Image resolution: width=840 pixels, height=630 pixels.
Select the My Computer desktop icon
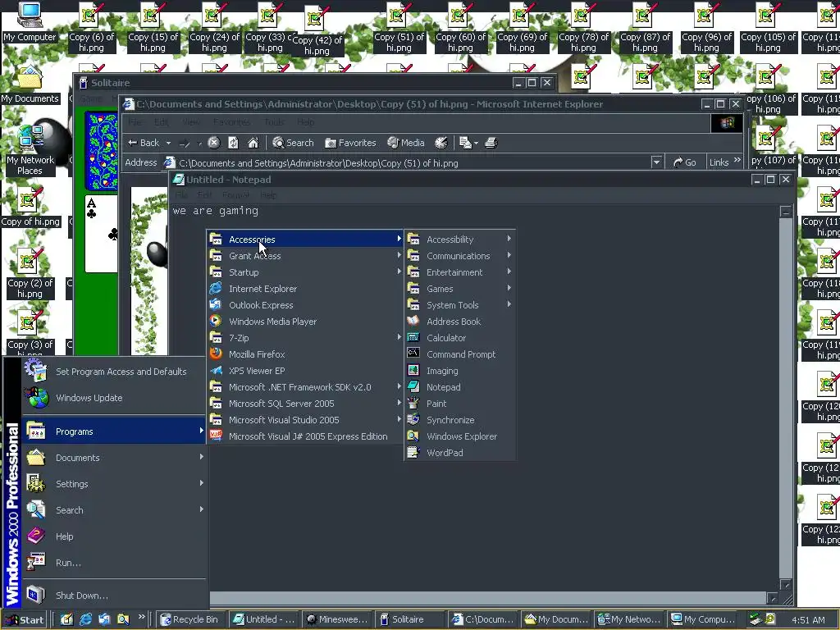[x=30, y=22]
